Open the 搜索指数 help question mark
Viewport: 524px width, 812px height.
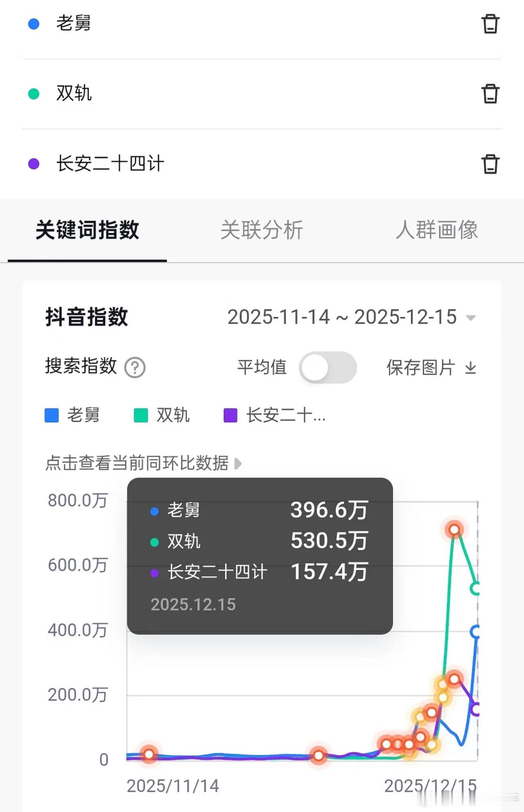point(135,367)
